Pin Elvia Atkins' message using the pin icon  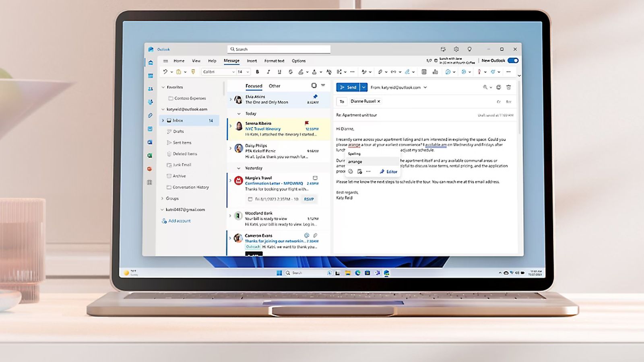click(x=315, y=97)
